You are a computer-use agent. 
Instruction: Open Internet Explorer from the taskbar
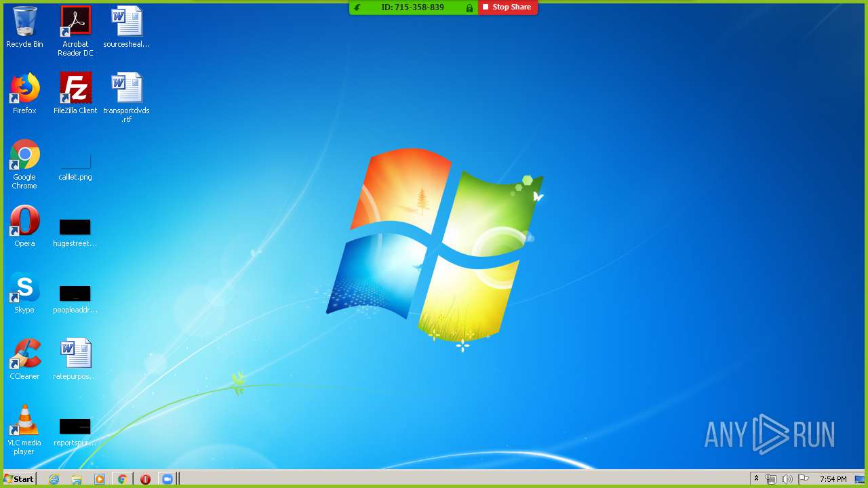(x=54, y=479)
